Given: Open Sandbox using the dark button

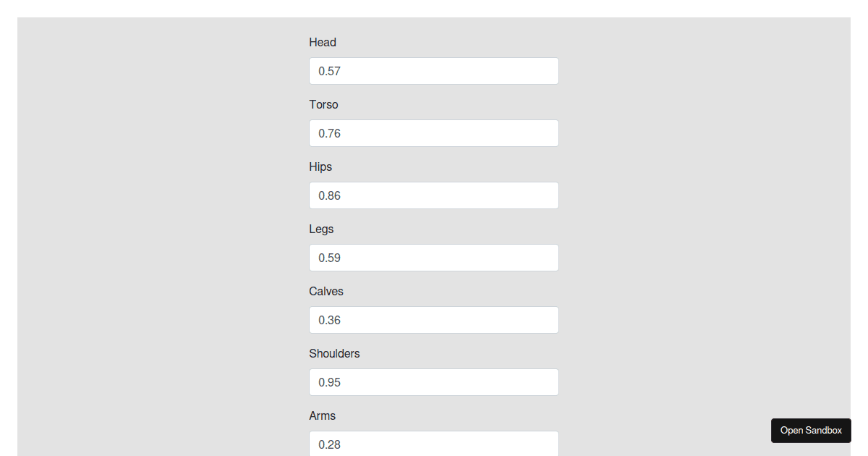Looking at the screenshot, I should (811, 431).
